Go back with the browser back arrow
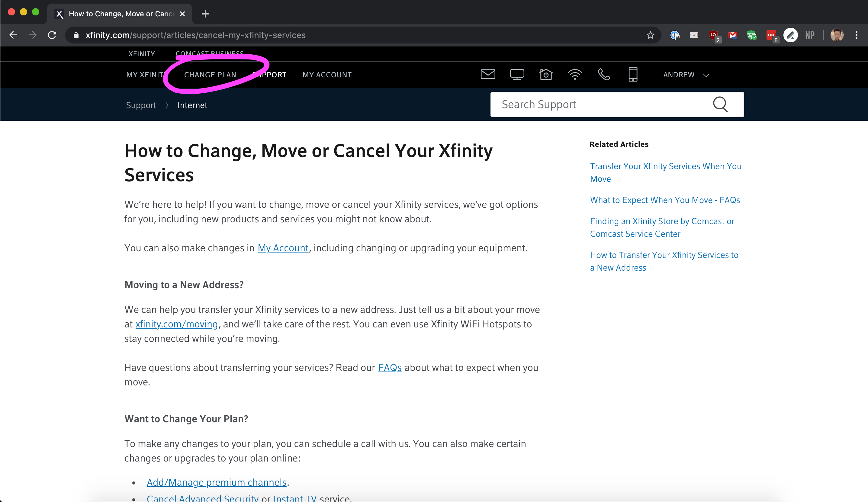Screen dimensions: 868x502 (13, 35)
